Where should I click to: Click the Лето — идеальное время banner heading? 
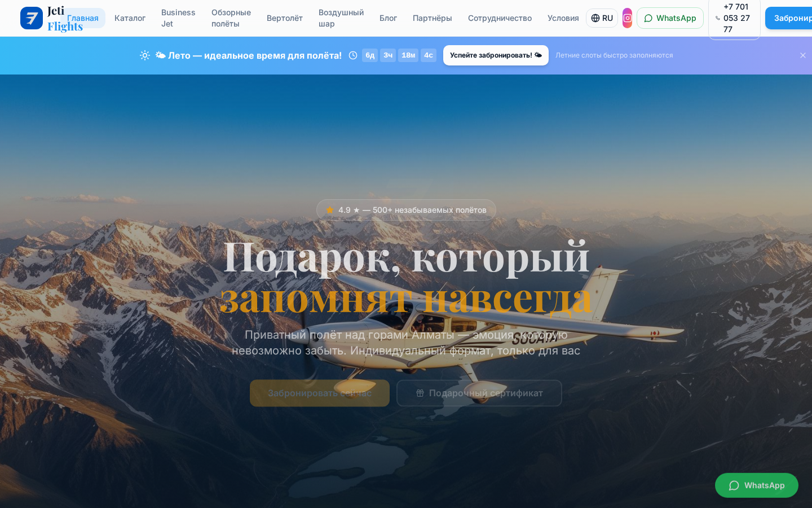point(249,55)
